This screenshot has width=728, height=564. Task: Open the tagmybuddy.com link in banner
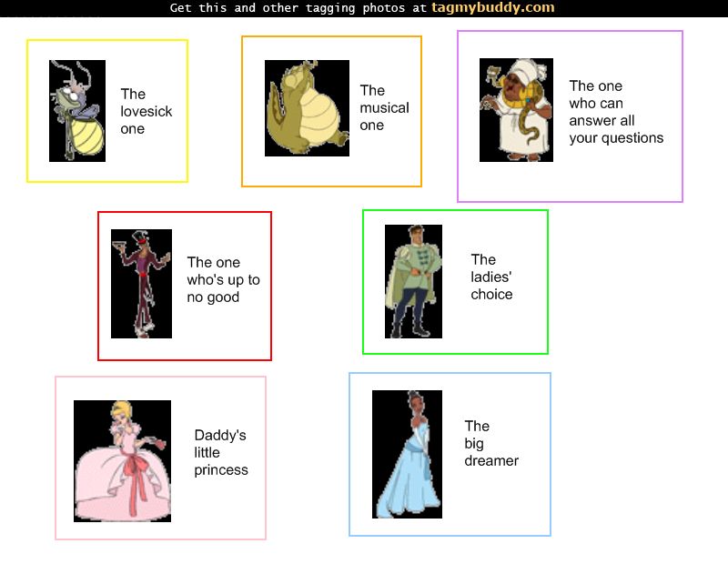(x=492, y=7)
